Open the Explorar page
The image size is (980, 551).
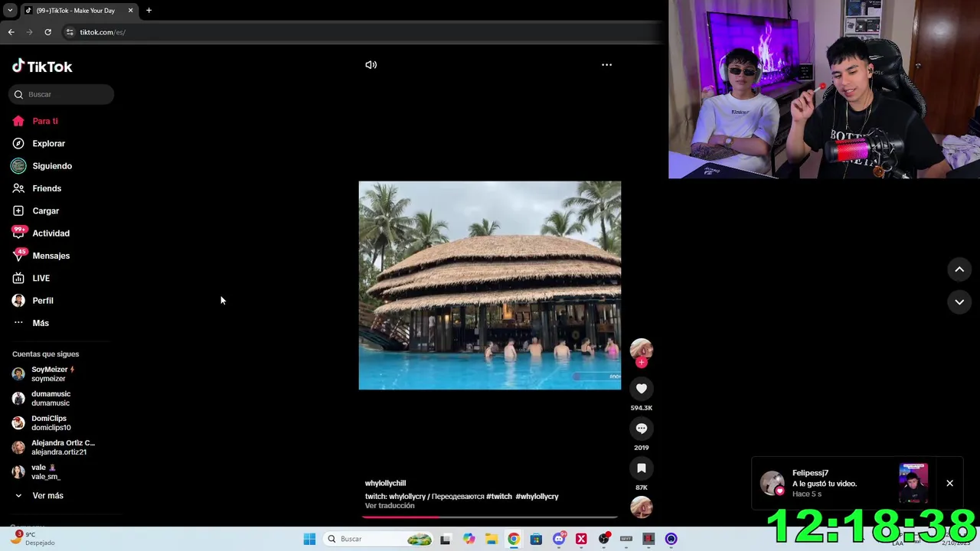[38, 143]
